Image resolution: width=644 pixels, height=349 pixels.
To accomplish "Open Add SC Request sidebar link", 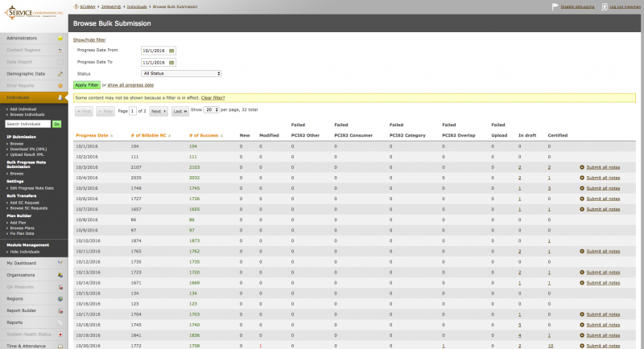I will (25, 203).
